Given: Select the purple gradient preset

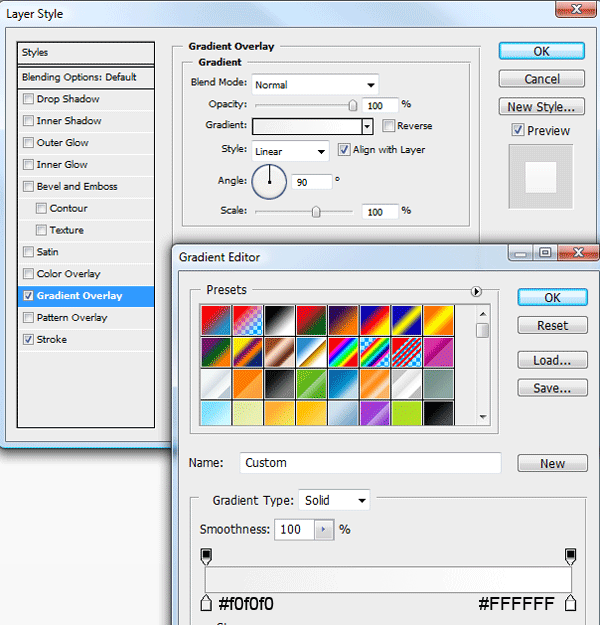Looking at the screenshot, I should tap(375, 413).
